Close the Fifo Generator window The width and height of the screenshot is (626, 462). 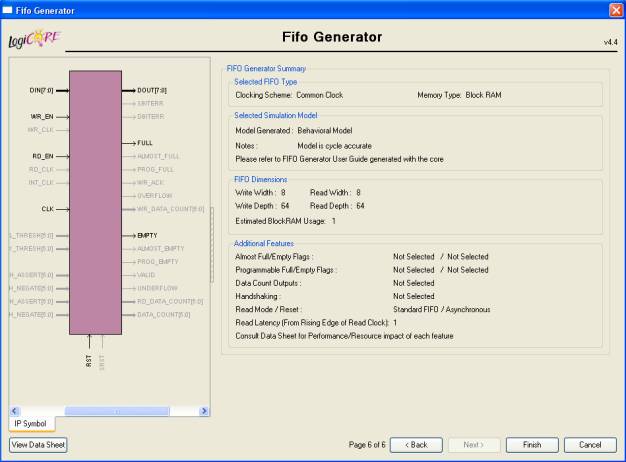[616, 10]
